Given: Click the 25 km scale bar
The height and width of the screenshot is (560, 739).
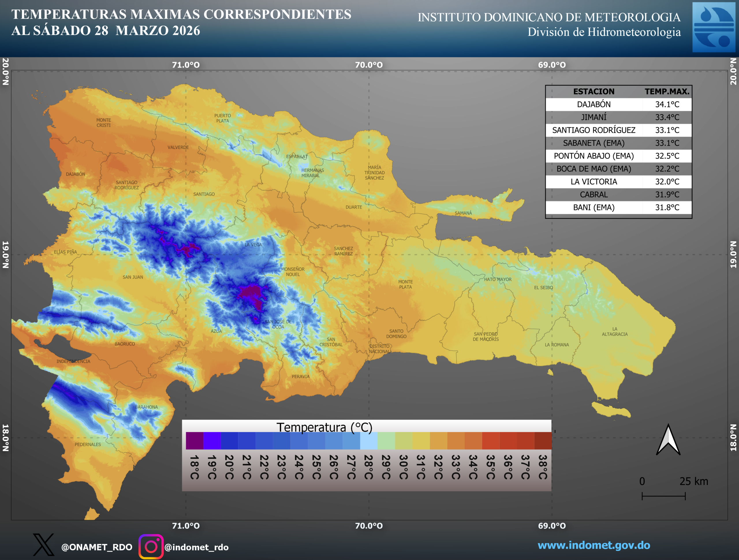Looking at the screenshot, I should click(x=663, y=496).
